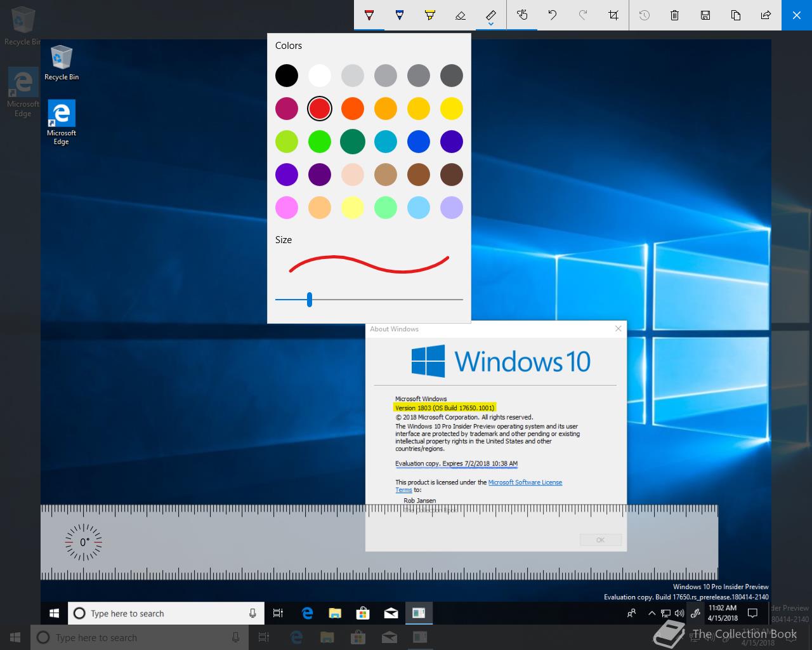
Task: Pick the black color swatch
Action: [287, 76]
